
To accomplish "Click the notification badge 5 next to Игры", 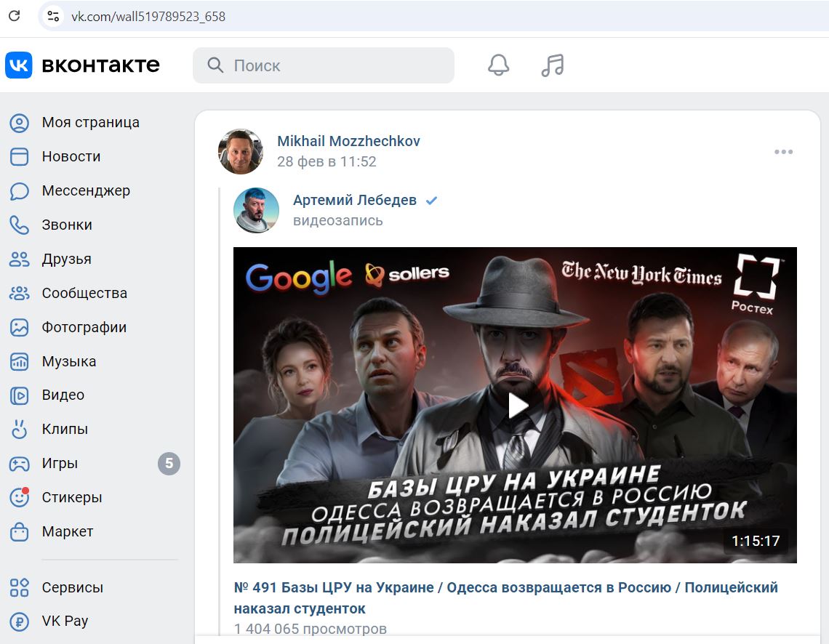I will (x=169, y=463).
